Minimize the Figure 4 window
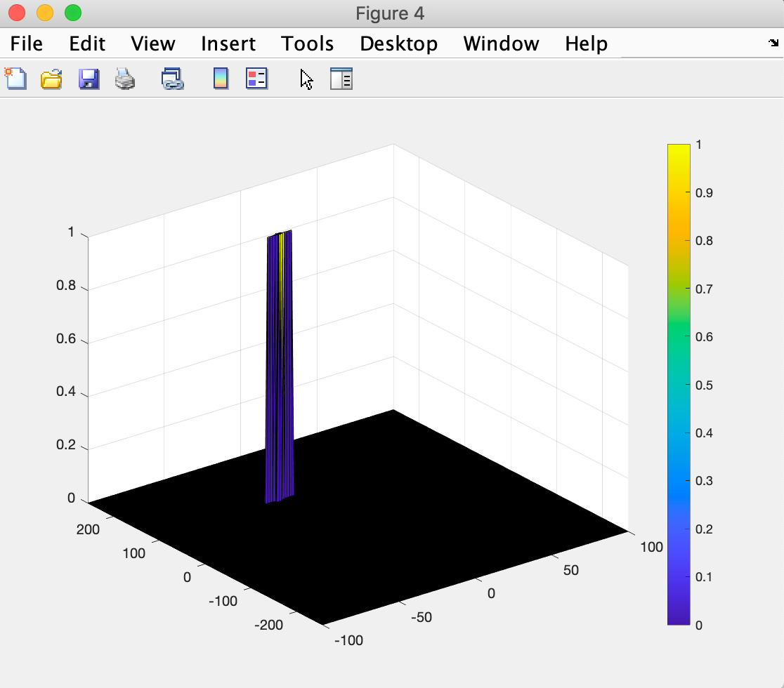This screenshot has height=688, width=784. (x=45, y=13)
